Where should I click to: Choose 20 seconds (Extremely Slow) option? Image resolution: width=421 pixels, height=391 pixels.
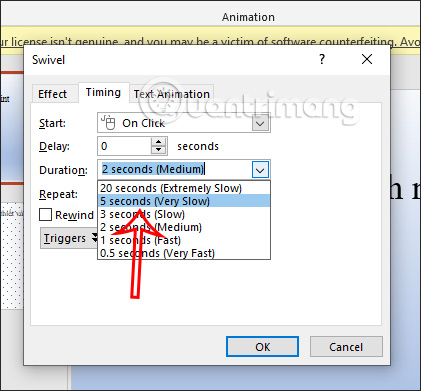pos(184,188)
